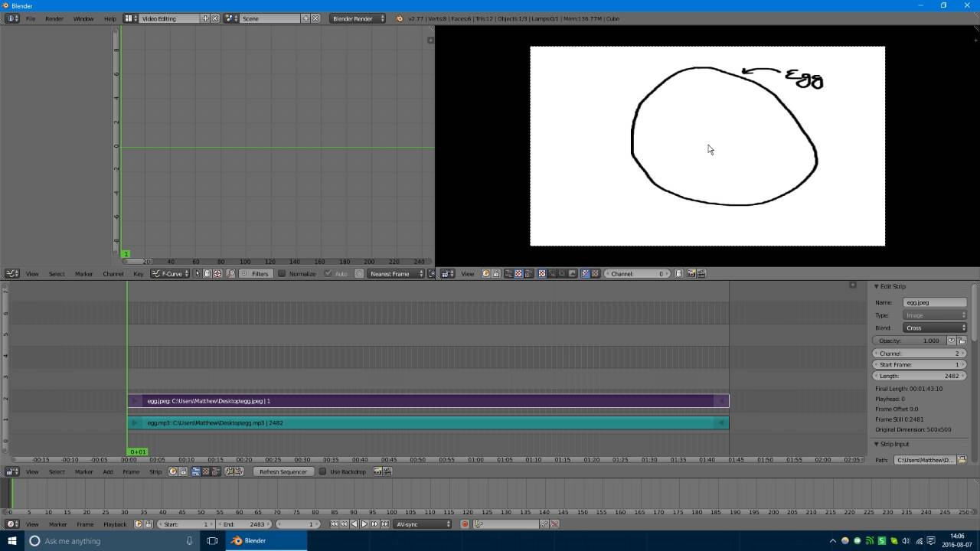Click the red pivot-center icon in Graph header

point(217,274)
